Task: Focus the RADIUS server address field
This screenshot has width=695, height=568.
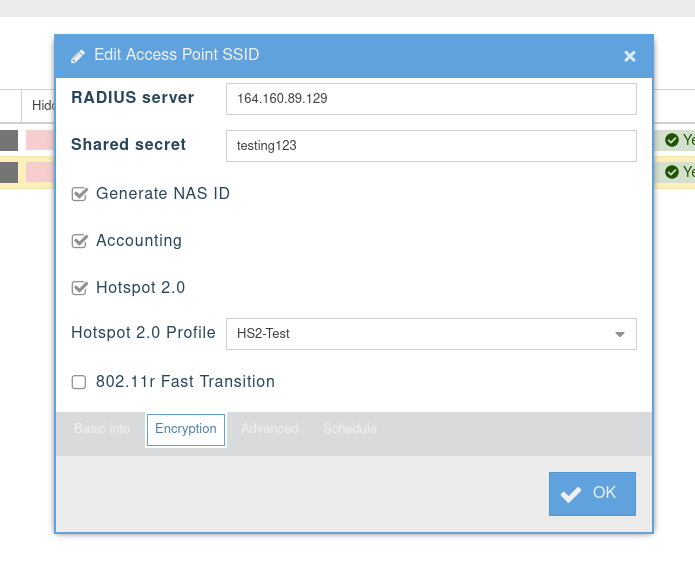Action: [431, 99]
